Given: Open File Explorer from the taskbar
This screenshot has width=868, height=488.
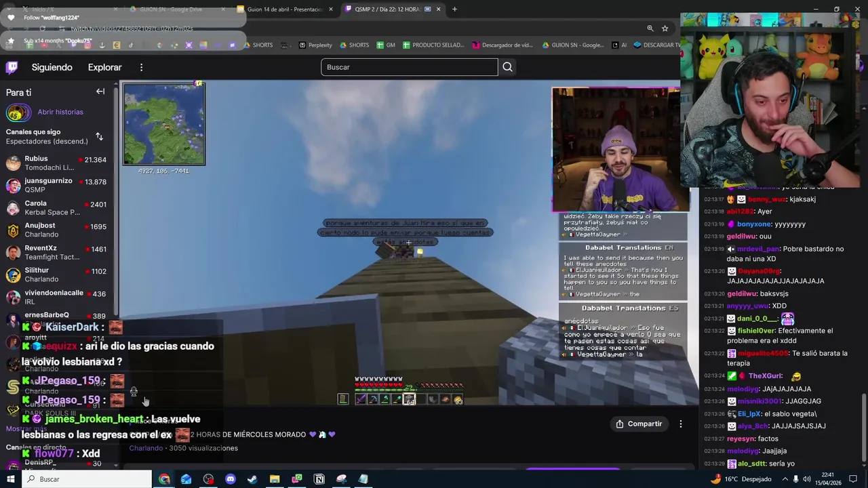Looking at the screenshot, I should coord(275,479).
